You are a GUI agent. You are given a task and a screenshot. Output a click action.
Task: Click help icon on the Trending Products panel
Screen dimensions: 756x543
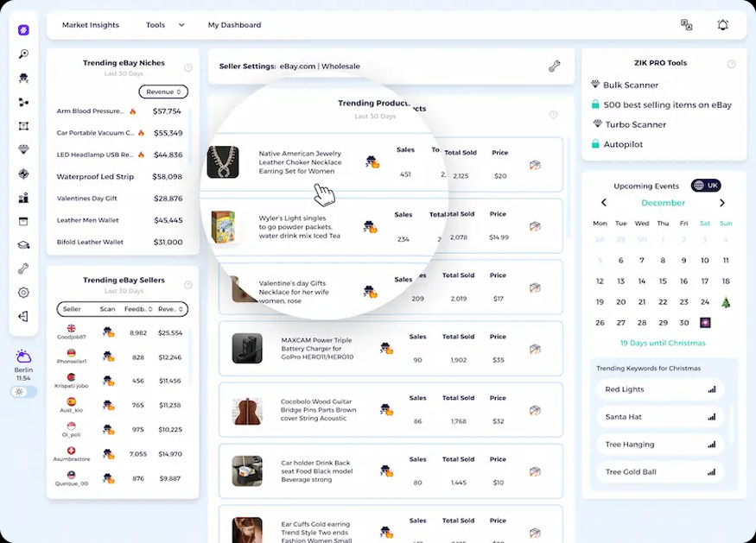[554, 114]
